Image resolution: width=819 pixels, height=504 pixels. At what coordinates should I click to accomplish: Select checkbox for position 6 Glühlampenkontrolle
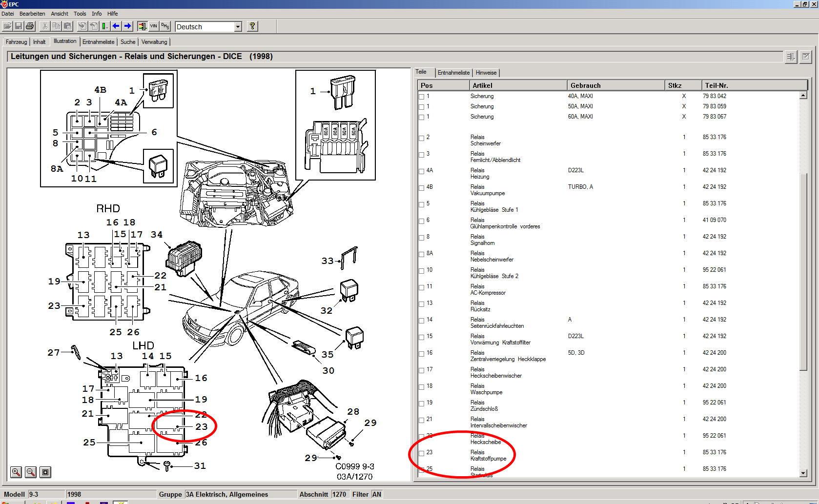coord(422,221)
